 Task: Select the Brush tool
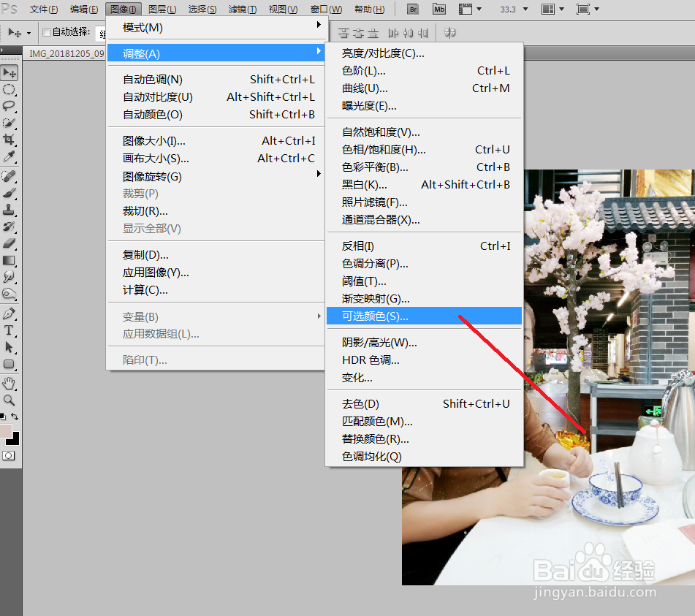tap(10, 193)
